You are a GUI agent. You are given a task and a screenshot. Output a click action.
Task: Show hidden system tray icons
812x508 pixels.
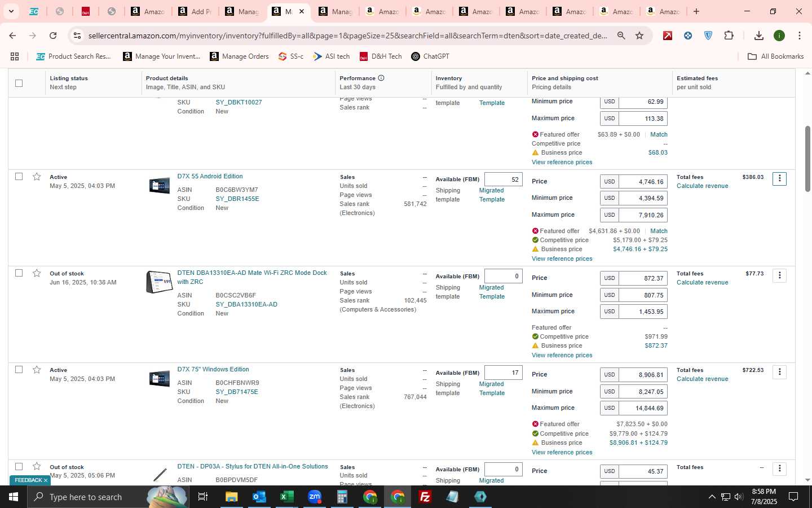point(712,497)
